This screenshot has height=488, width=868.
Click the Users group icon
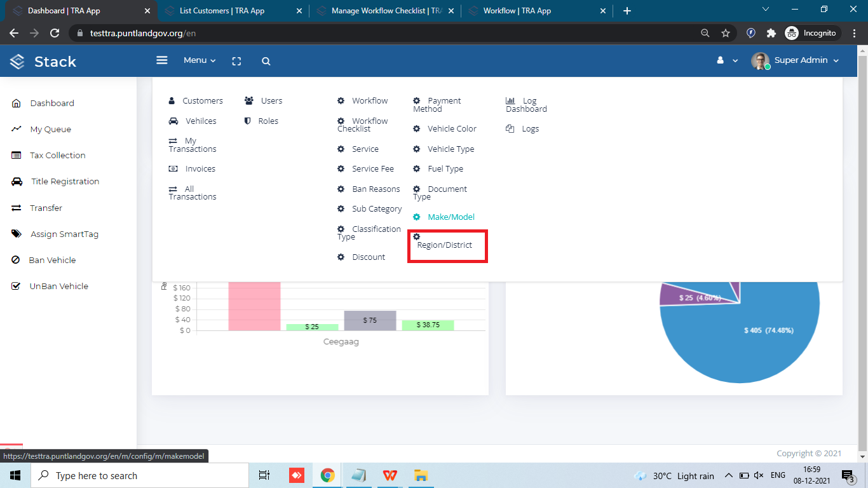coord(249,100)
